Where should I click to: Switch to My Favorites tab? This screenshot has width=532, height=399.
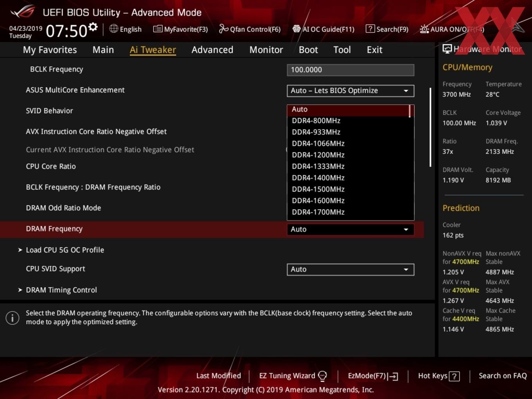pos(50,50)
